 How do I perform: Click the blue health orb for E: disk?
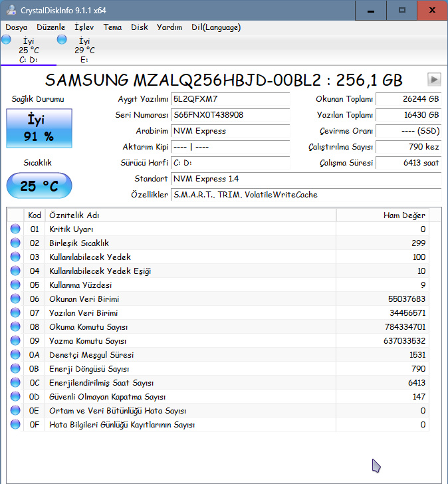tap(62, 39)
